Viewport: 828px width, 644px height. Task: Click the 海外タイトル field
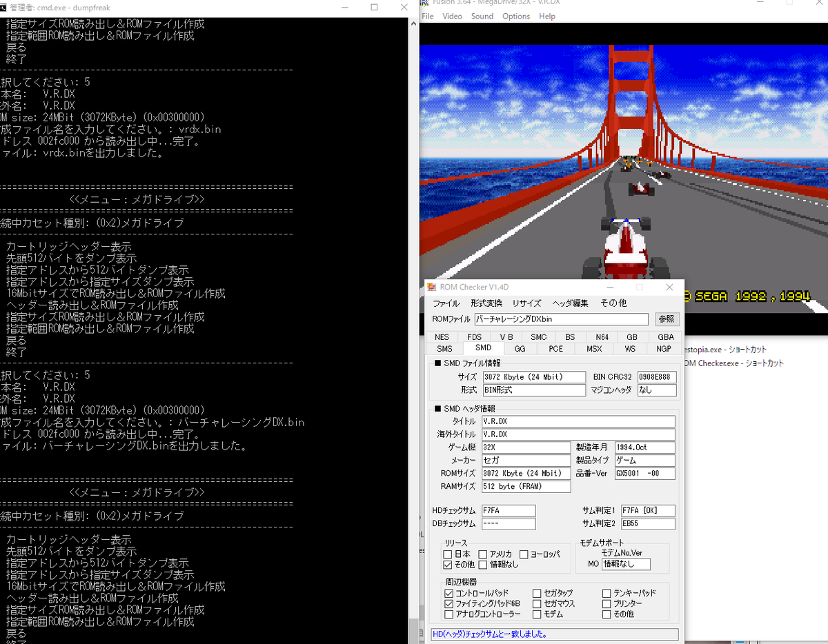pyautogui.click(x=578, y=434)
